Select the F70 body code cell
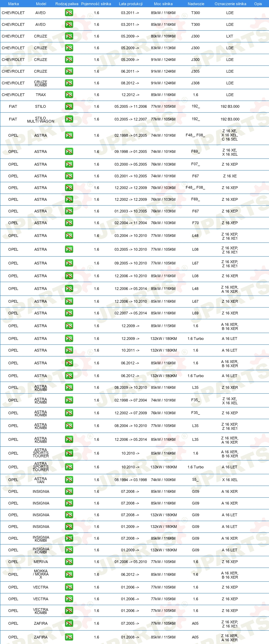The width and height of the screenshot is (269, 644). [x=195, y=223]
